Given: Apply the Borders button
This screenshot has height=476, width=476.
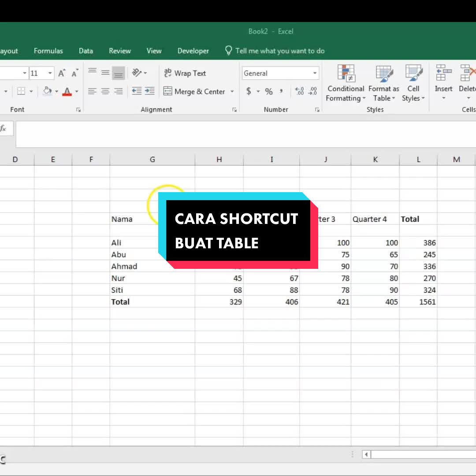Looking at the screenshot, I should [x=21, y=91].
